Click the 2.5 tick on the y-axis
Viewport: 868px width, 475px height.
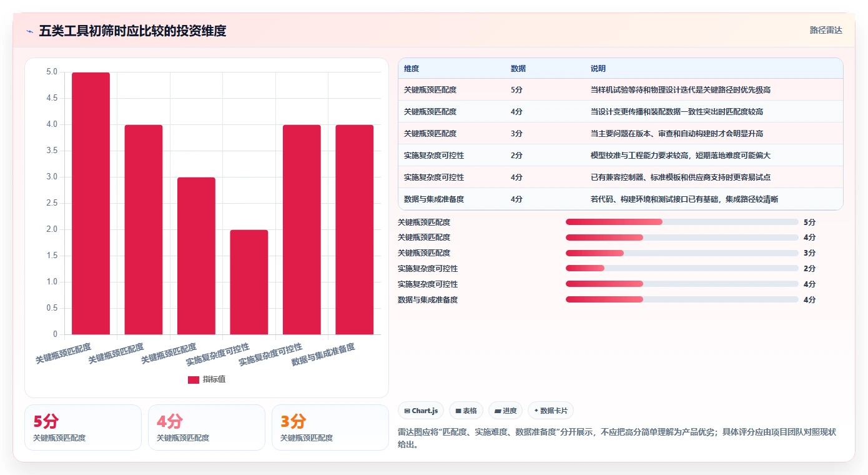pyautogui.click(x=52, y=203)
